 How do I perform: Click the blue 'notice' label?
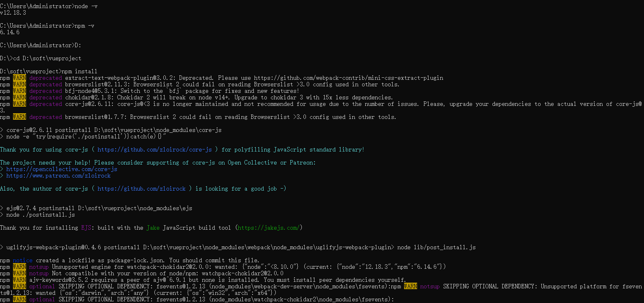(23, 260)
